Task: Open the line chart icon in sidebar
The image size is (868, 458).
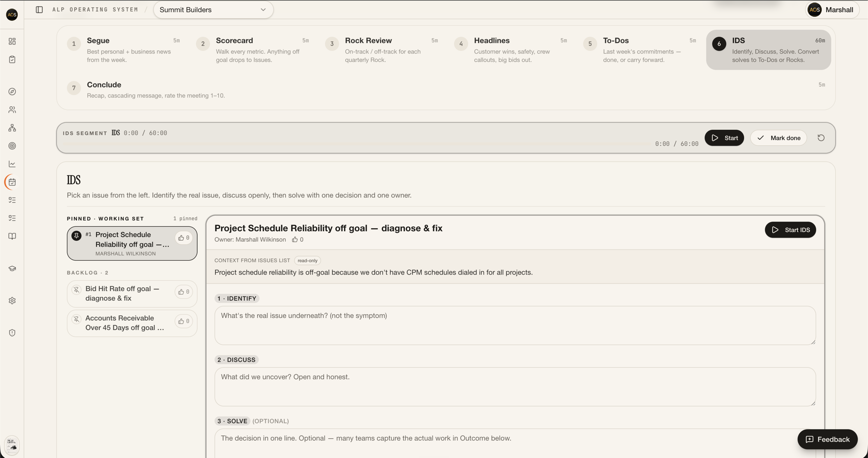Action: click(x=12, y=164)
